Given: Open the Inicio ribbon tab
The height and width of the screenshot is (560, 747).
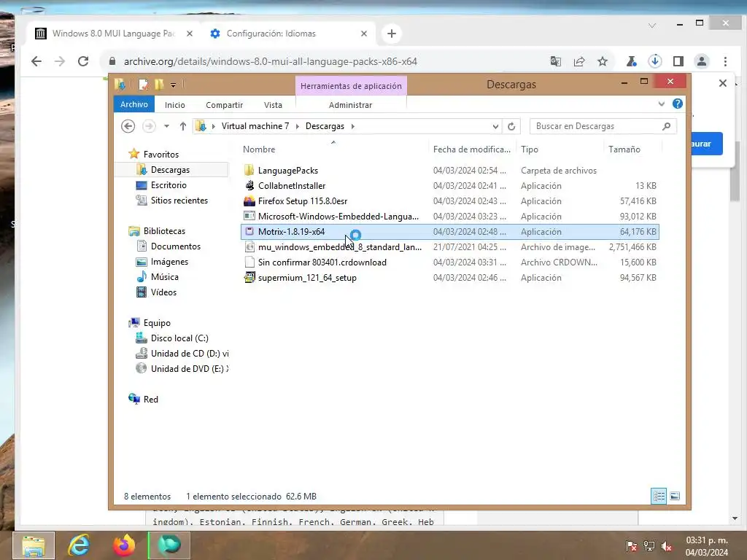Looking at the screenshot, I should [x=175, y=105].
